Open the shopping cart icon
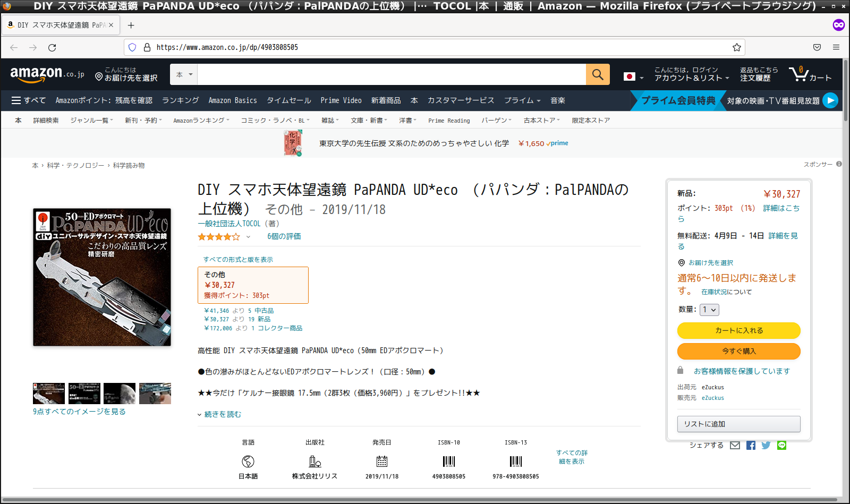The width and height of the screenshot is (850, 504). click(x=810, y=74)
